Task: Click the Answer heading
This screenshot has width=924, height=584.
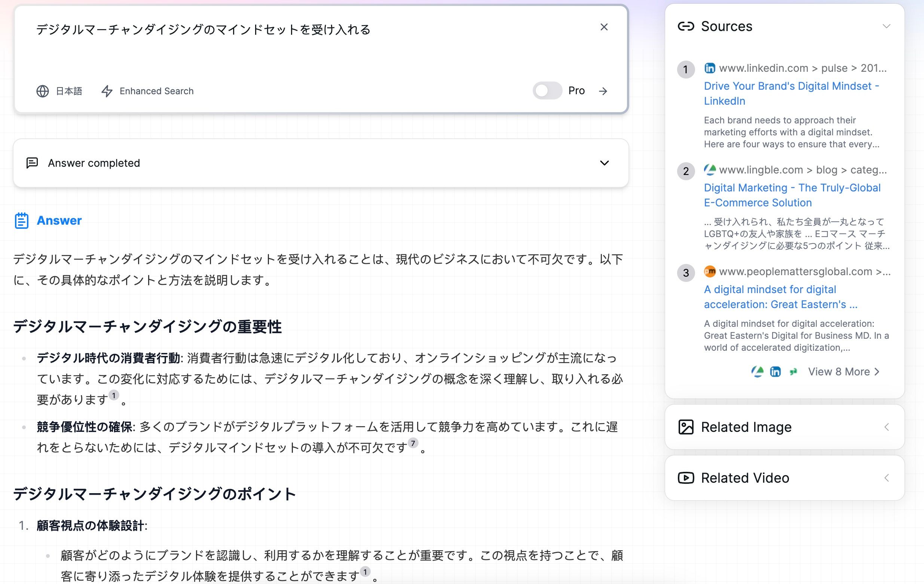Action: point(59,221)
